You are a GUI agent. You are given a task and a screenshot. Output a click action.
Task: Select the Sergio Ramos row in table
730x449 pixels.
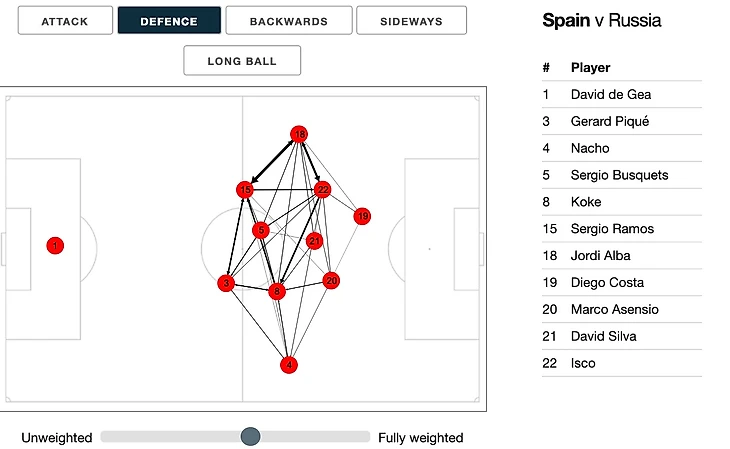[622, 229]
